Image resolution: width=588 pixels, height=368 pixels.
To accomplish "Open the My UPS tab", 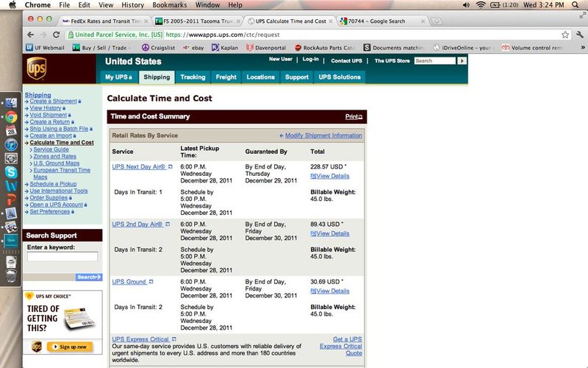I will (x=118, y=77).
